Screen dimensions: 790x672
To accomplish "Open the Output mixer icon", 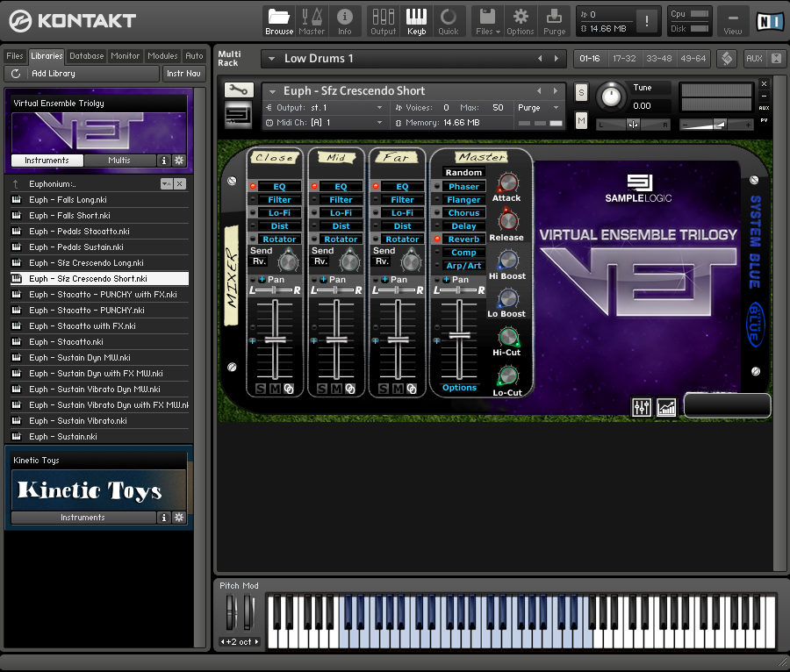I will point(383,21).
